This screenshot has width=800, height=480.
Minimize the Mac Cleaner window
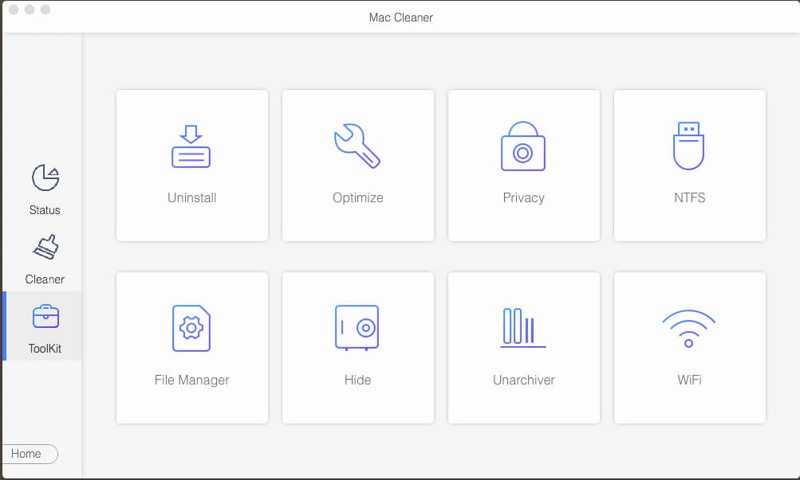(x=30, y=10)
